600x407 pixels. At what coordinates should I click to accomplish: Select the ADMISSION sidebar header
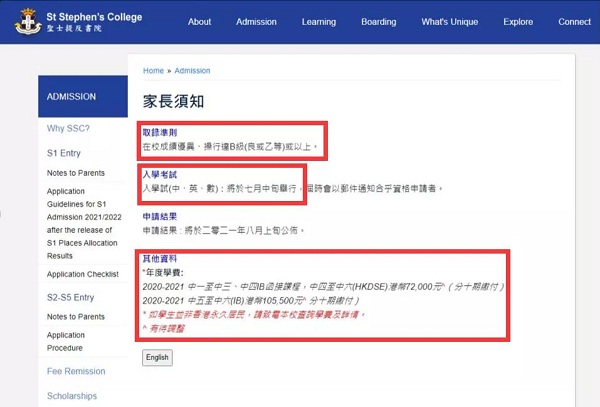[x=83, y=96]
